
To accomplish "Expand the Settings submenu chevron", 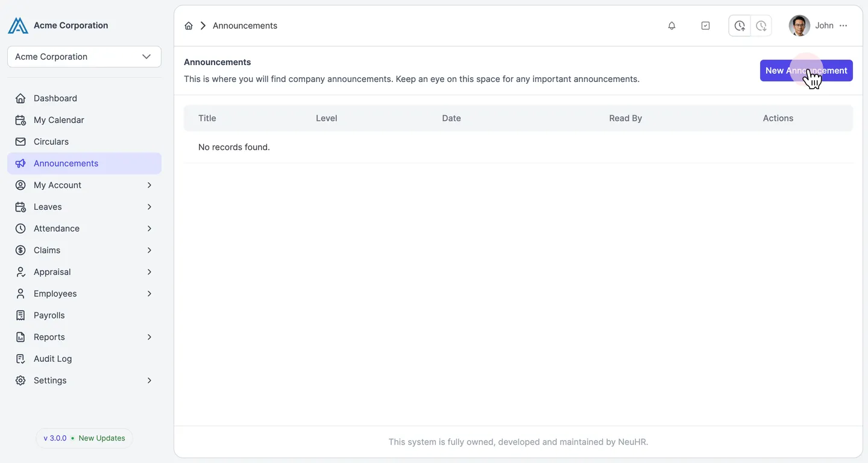I will [x=149, y=380].
